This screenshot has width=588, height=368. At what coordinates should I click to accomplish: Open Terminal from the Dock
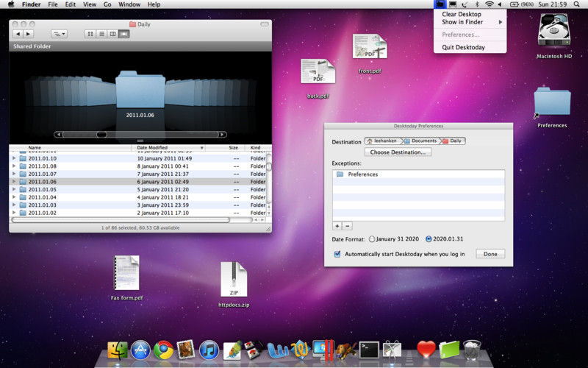[368, 350]
